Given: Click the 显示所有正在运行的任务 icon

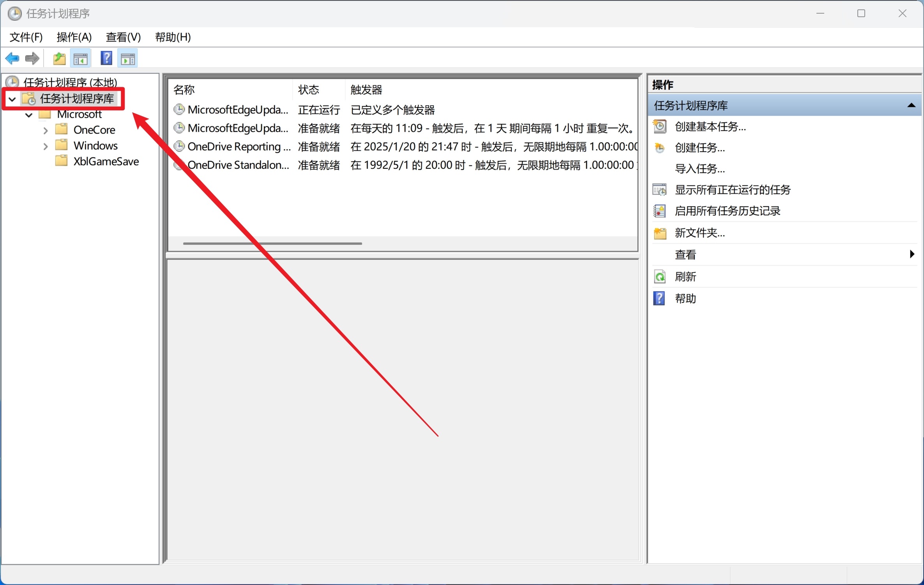Looking at the screenshot, I should (659, 190).
